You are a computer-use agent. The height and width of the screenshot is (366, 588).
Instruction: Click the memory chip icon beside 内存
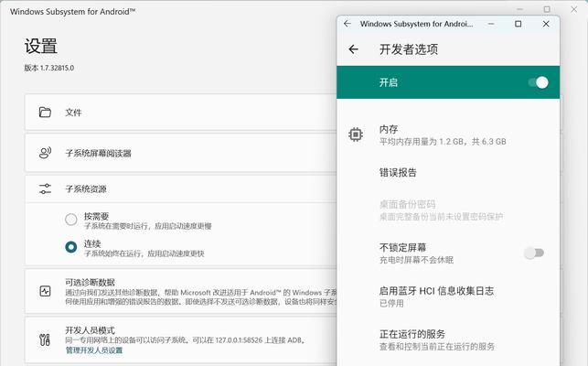pyautogui.click(x=356, y=135)
